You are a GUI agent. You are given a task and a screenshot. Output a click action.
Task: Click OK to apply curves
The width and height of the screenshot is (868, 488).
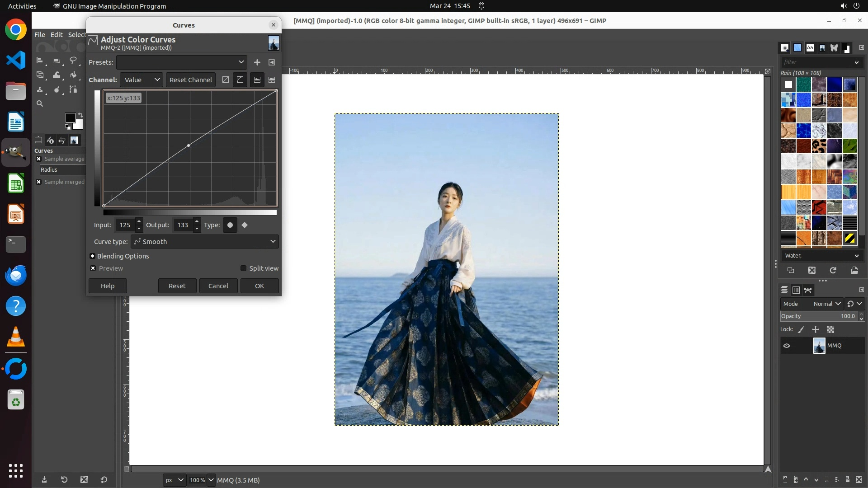pyautogui.click(x=259, y=286)
